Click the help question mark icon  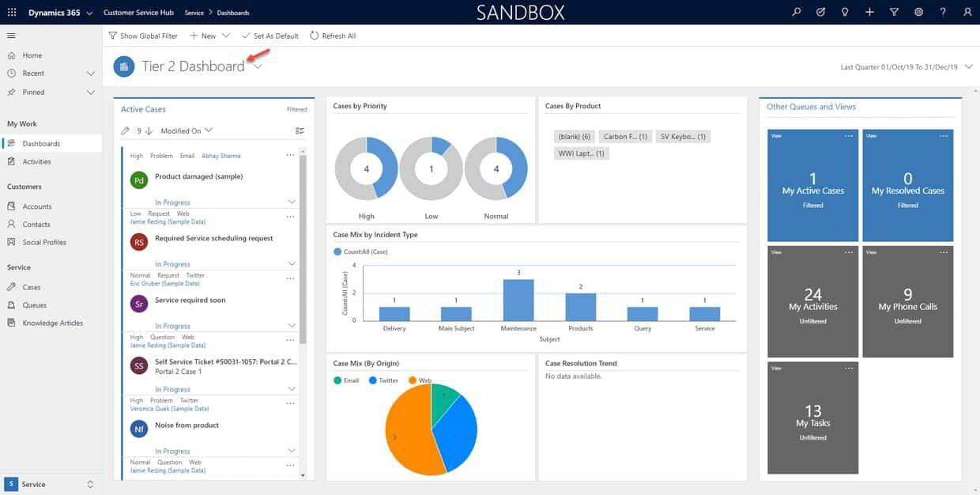tap(943, 13)
